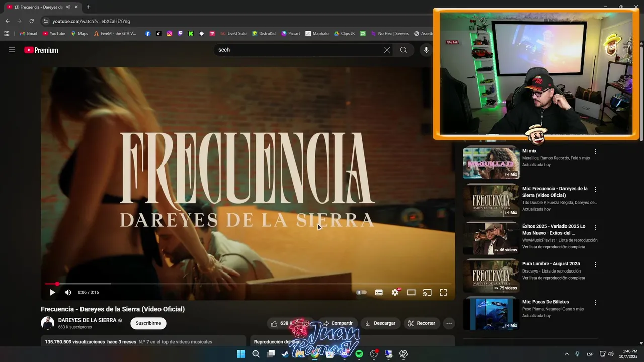The image size is (644, 362).
Task: Reload the current page
Action: tap(31, 21)
